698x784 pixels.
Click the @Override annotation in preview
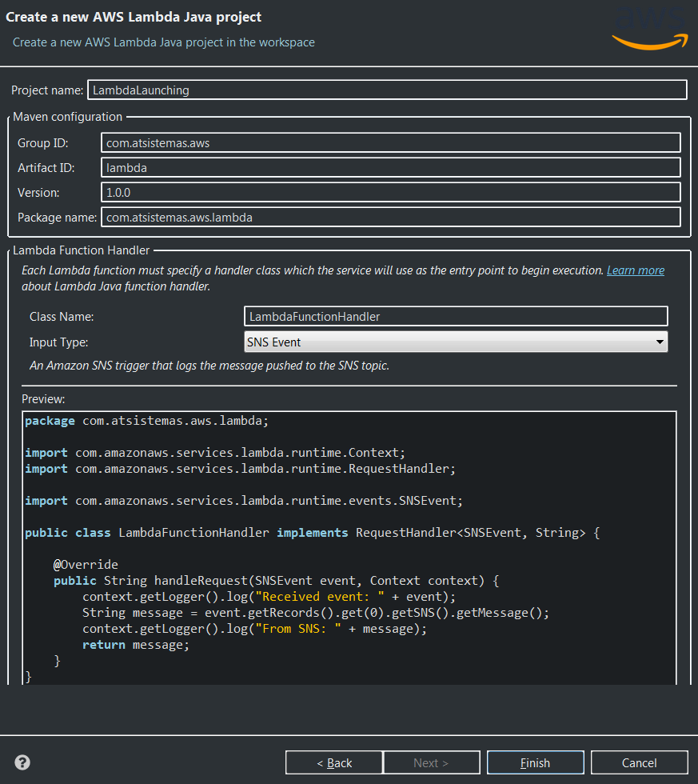tap(86, 565)
